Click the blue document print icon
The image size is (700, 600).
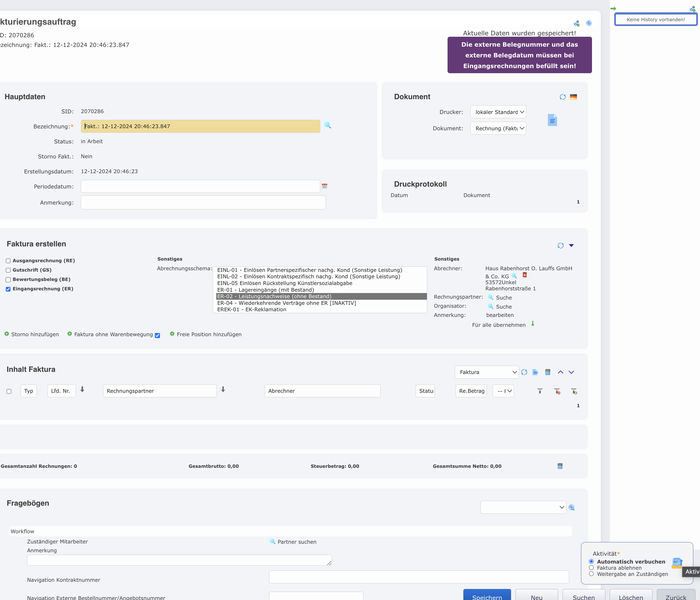552,120
